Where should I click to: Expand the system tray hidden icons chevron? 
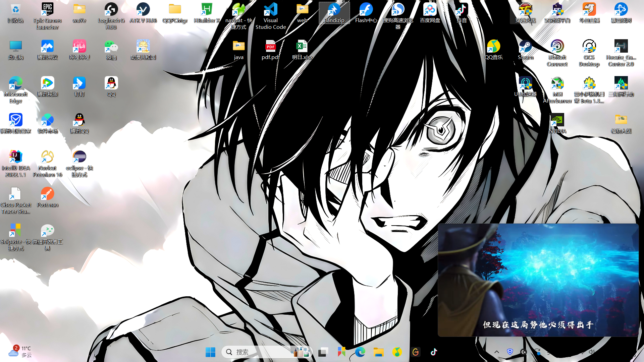tap(497, 352)
